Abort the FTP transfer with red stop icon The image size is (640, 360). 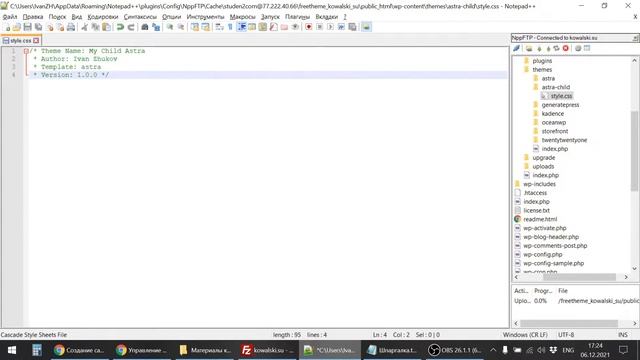pos(566,48)
